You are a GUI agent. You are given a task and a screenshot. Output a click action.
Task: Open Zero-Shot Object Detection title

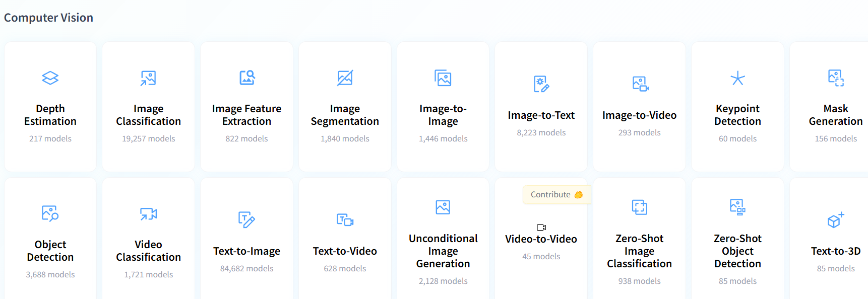pos(737,251)
